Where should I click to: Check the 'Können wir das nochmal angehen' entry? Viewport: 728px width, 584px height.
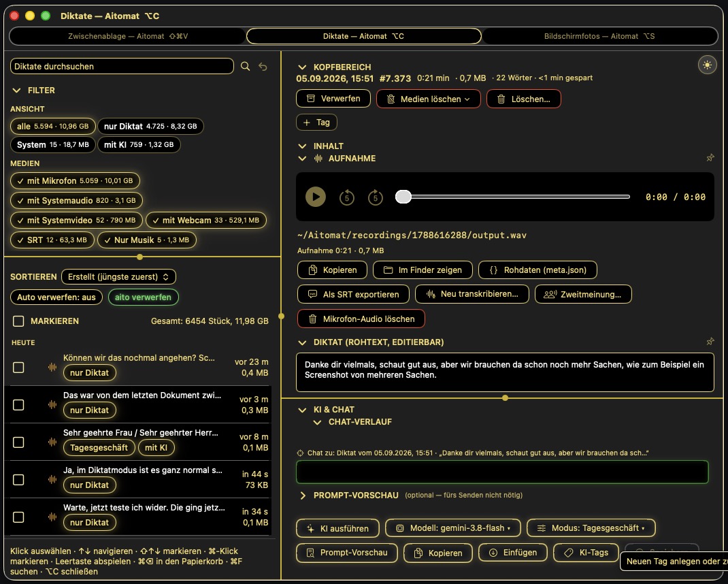click(18, 368)
